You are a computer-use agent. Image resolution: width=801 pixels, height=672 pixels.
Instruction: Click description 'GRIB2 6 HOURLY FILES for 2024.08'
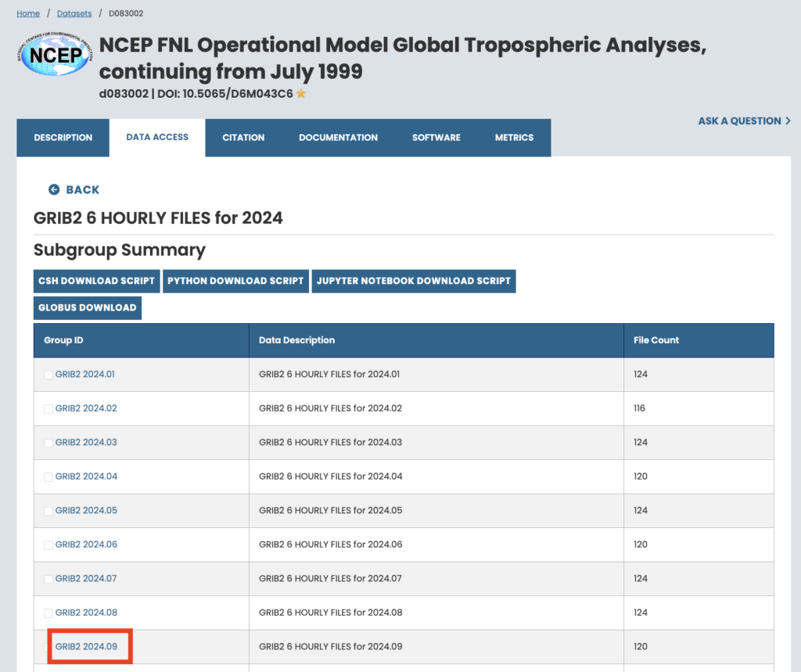331,613
